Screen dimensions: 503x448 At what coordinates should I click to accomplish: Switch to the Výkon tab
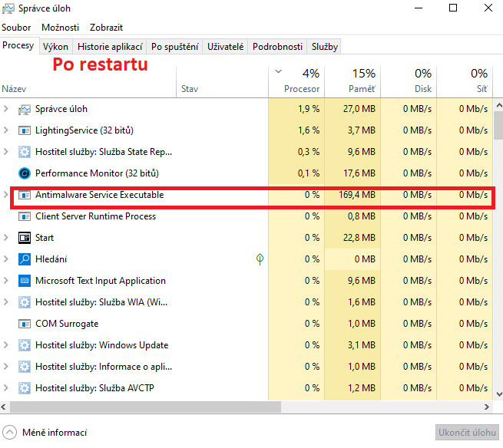[x=56, y=47]
